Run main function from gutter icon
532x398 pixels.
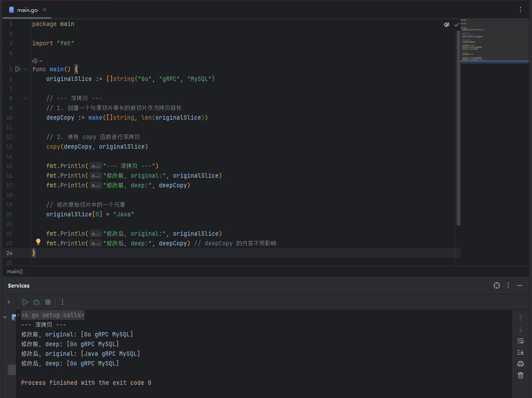pos(18,69)
